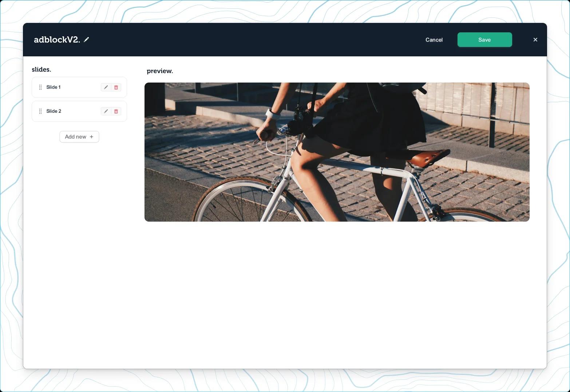Edit Slide 1 with its pencil icon

click(106, 87)
